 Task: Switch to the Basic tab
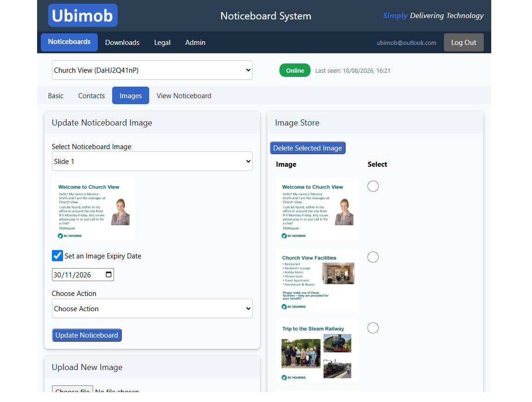pyautogui.click(x=56, y=95)
